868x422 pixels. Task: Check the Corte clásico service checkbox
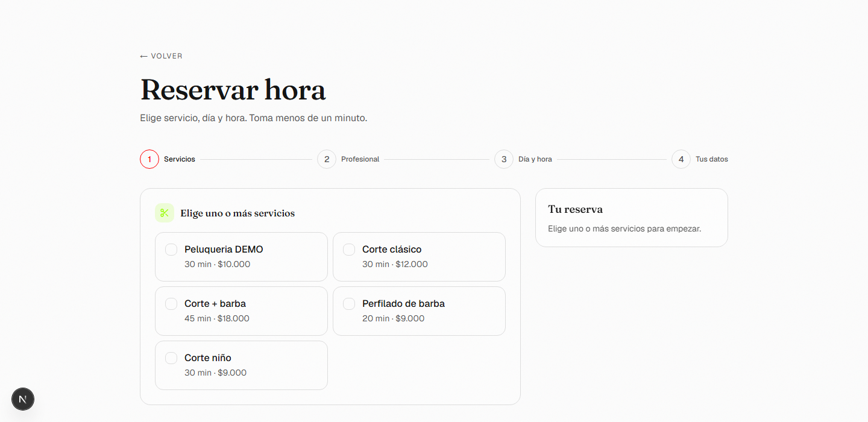point(349,250)
